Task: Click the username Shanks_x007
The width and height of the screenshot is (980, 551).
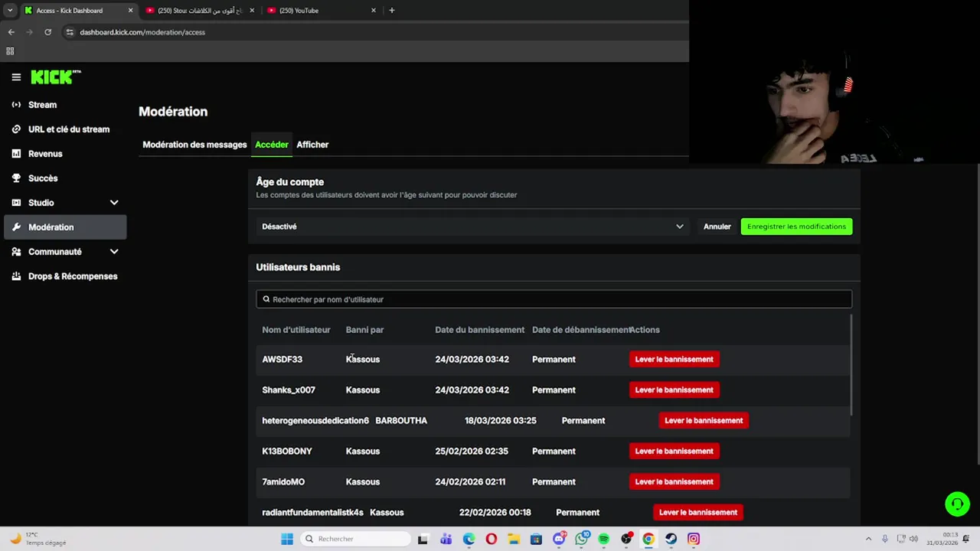Action: pos(289,390)
